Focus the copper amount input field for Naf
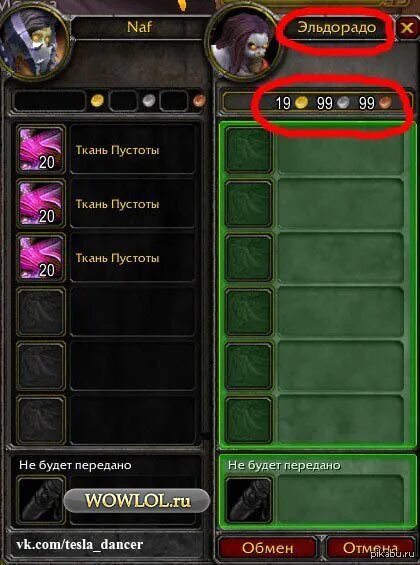 click(x=174, y=101)
